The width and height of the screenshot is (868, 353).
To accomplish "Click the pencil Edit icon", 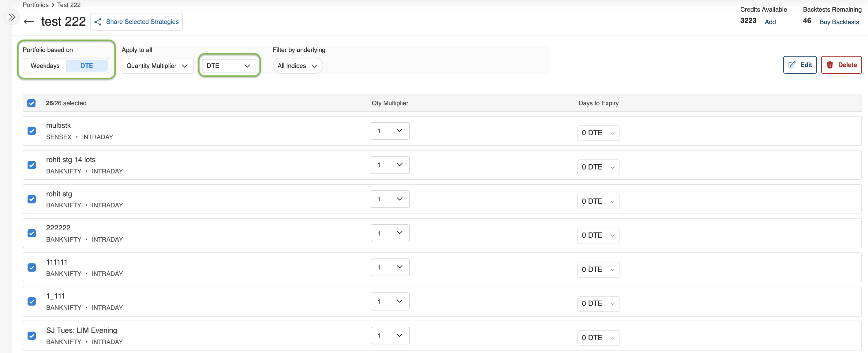I will click(x=792, y=65).
